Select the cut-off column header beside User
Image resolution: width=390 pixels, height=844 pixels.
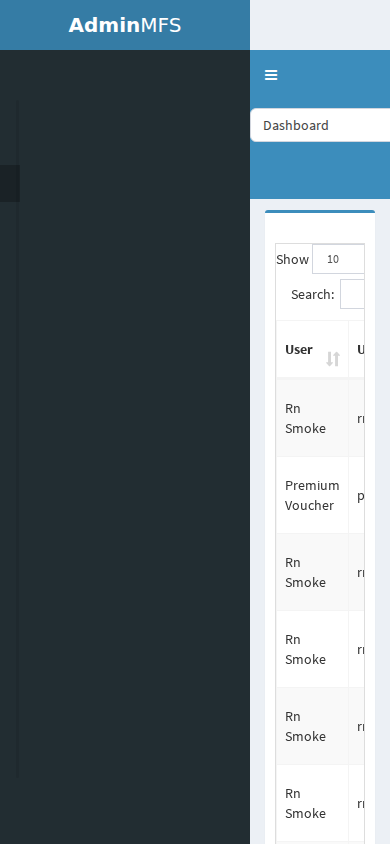click(357, 349)
